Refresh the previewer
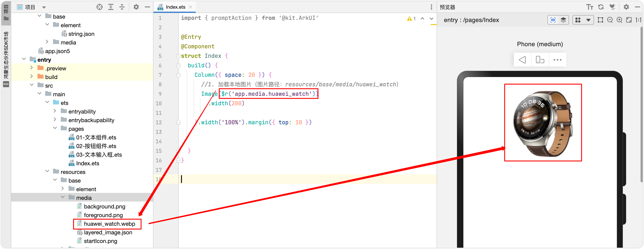Image resolution: width=644 pixels, height=249 pixels. [601, 7]
